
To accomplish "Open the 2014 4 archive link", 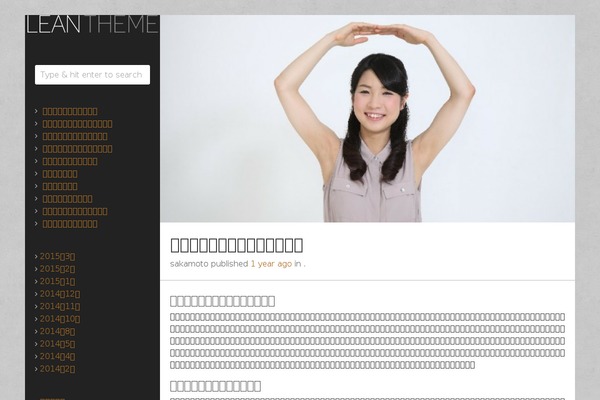I will pyautogui.click(x=57, y=356).
